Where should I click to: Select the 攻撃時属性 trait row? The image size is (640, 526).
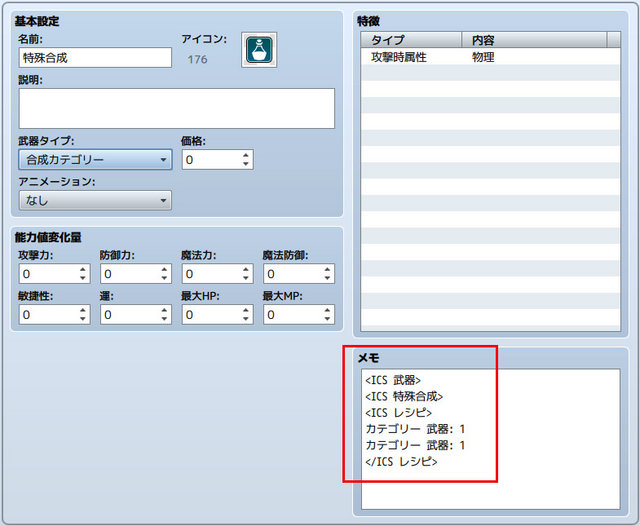click(491, 57)
